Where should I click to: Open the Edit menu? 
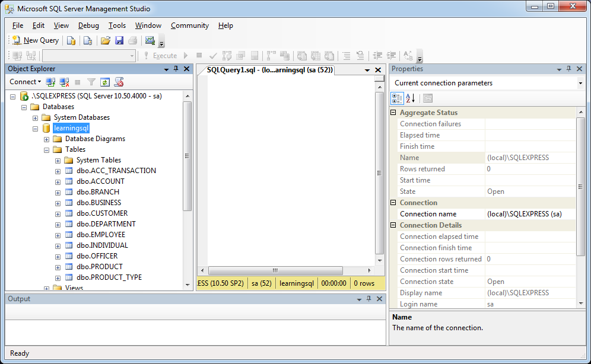pyautogui.click(x=39, y=25)
